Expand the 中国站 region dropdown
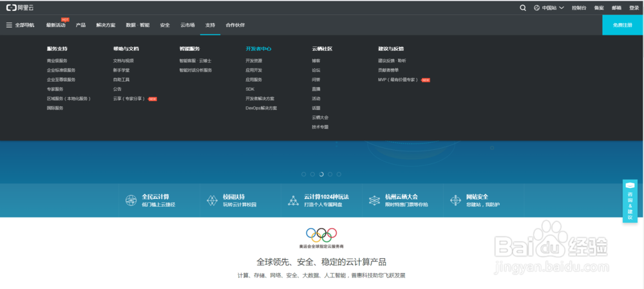644x289 pixels. click(x=549, y=8)
